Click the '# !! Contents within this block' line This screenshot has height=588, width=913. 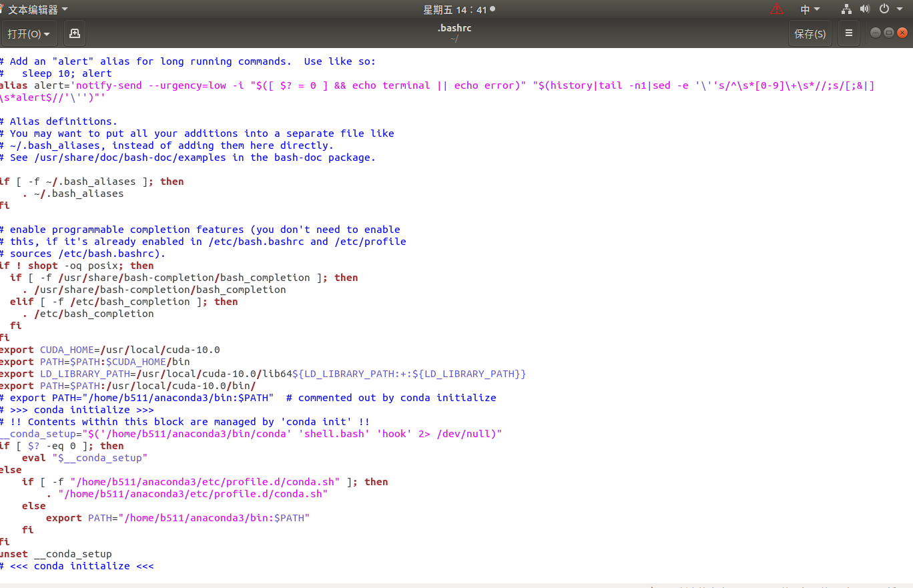185,422
